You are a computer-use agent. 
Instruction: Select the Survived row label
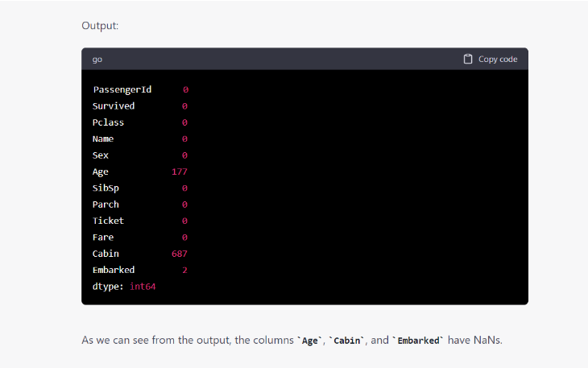coord(114,105)
